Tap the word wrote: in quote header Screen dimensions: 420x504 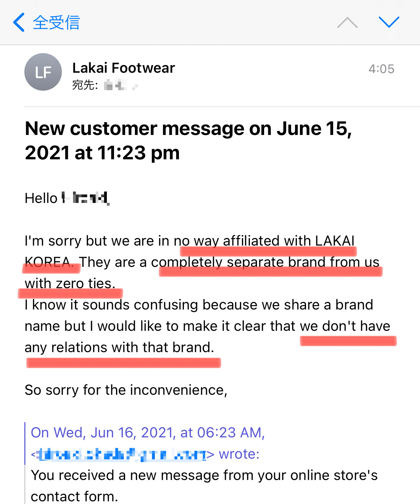[x=239, y=454]
